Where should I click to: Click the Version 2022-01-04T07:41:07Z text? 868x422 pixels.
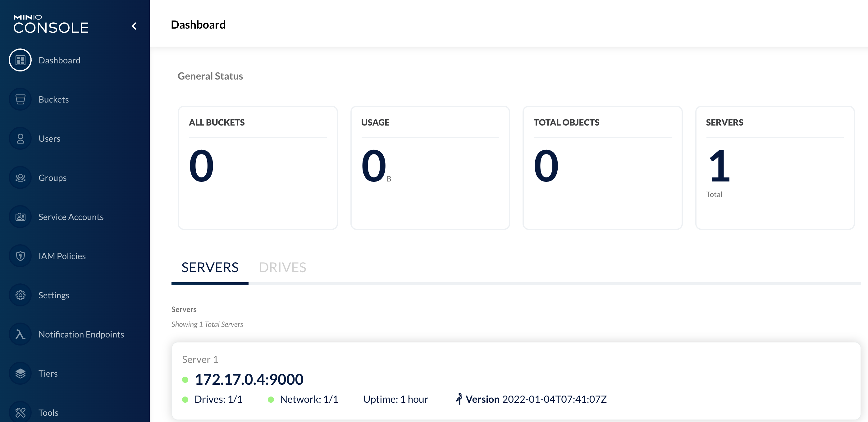[x=536, y=399]
